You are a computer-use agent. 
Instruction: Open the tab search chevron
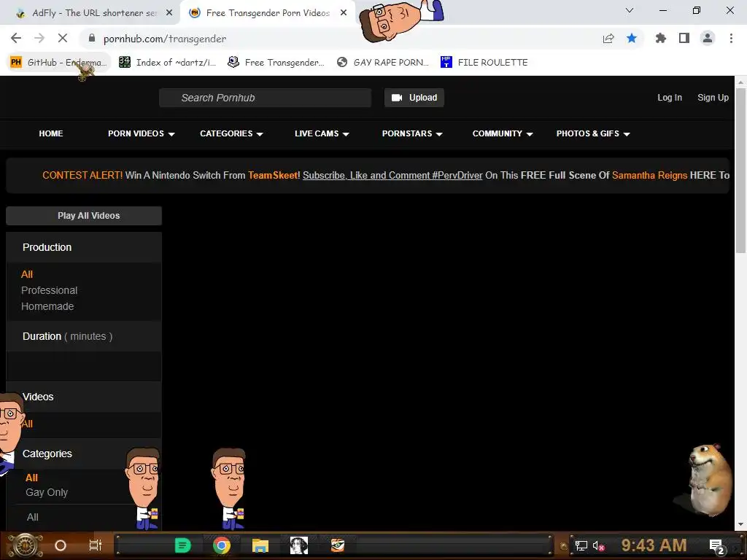tap(630, 10)
